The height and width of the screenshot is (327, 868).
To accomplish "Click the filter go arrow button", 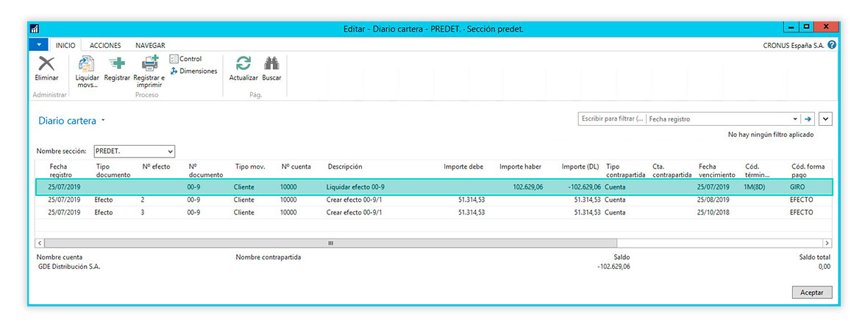I will 808,119.
